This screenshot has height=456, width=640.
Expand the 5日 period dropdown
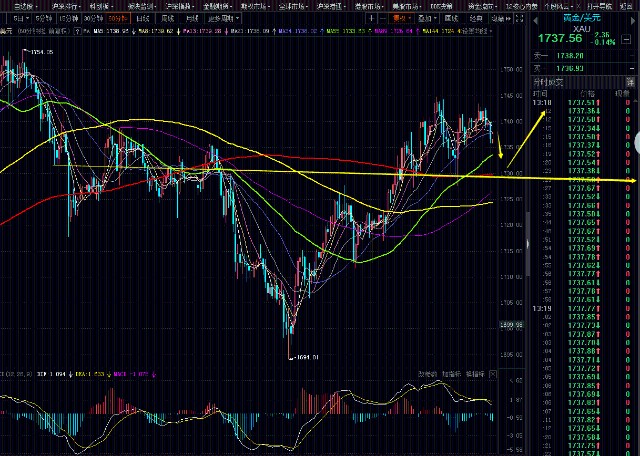pyautogui.click(x=20, y=18)
